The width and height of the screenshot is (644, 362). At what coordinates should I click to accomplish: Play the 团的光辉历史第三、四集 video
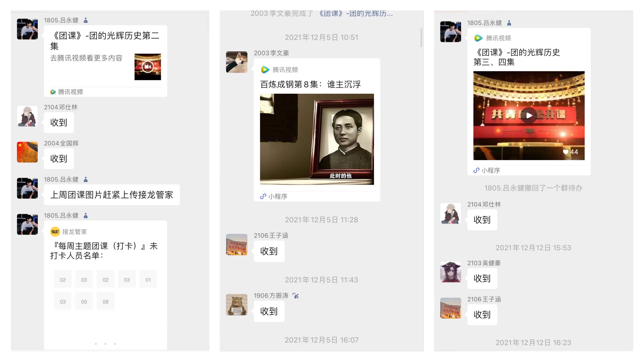[x=529, y=115]
